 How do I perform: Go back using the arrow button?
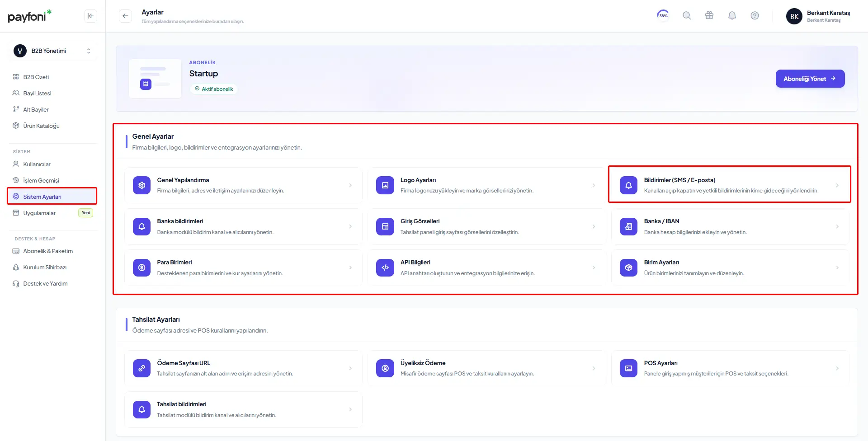pyautogui.click(x=125, y=16)
